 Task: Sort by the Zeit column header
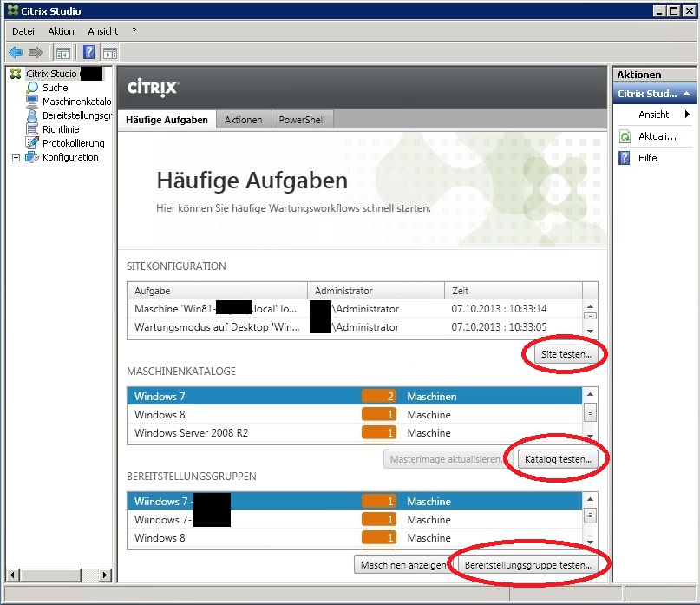click(514, 291)
